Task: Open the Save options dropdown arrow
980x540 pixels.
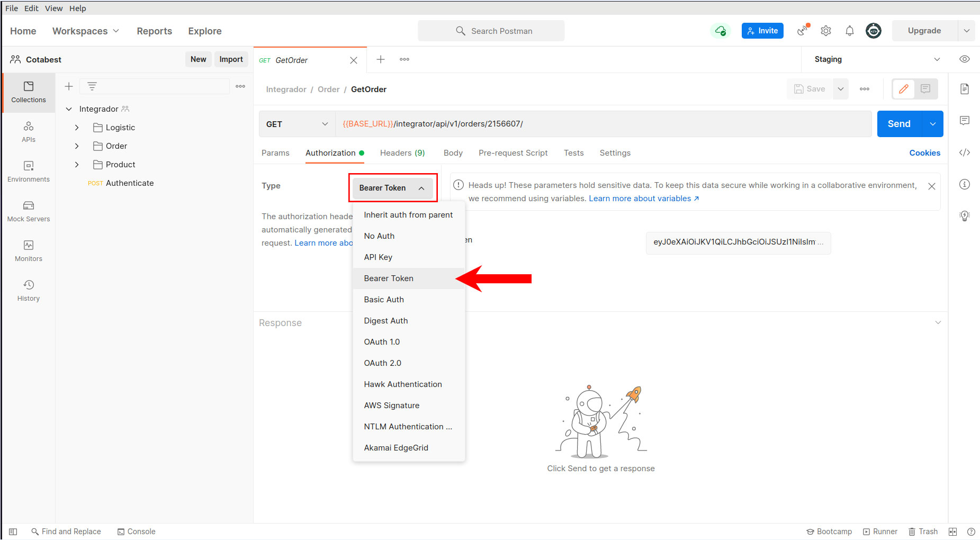Action: click(841, 89)
